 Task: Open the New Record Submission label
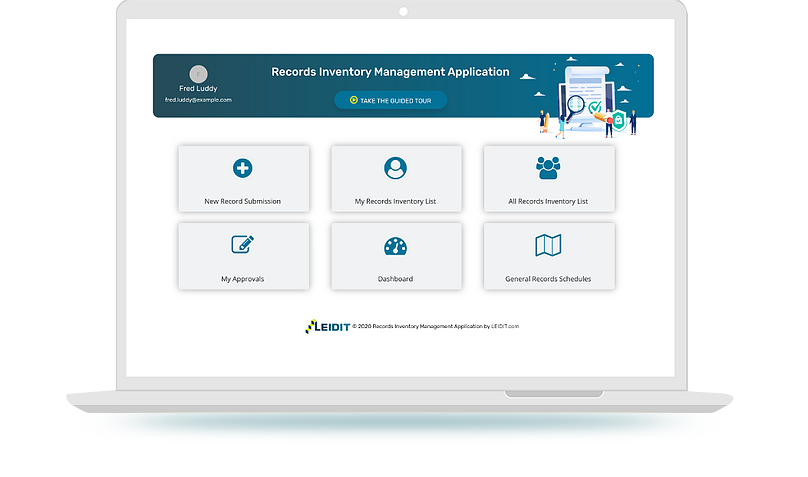pos(242,201)
